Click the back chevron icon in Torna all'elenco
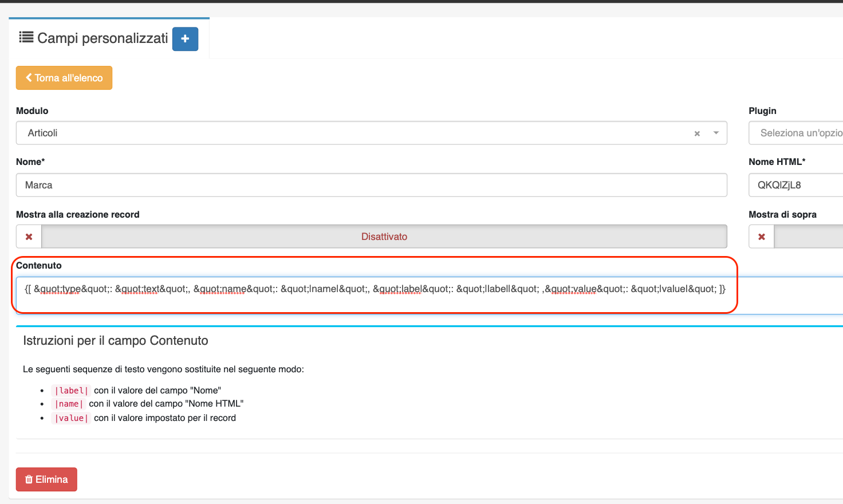 coord(28,77)
